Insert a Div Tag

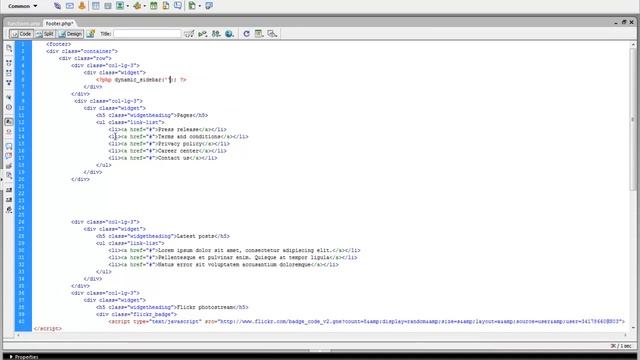tap(108, 6)
